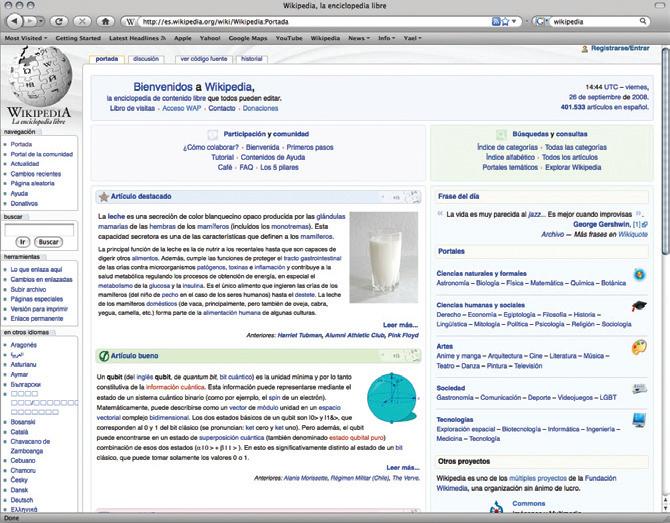The height and width of the screenshot is (523, 670).
Task: Click the Stop loading X button
Action: point(82,21)
